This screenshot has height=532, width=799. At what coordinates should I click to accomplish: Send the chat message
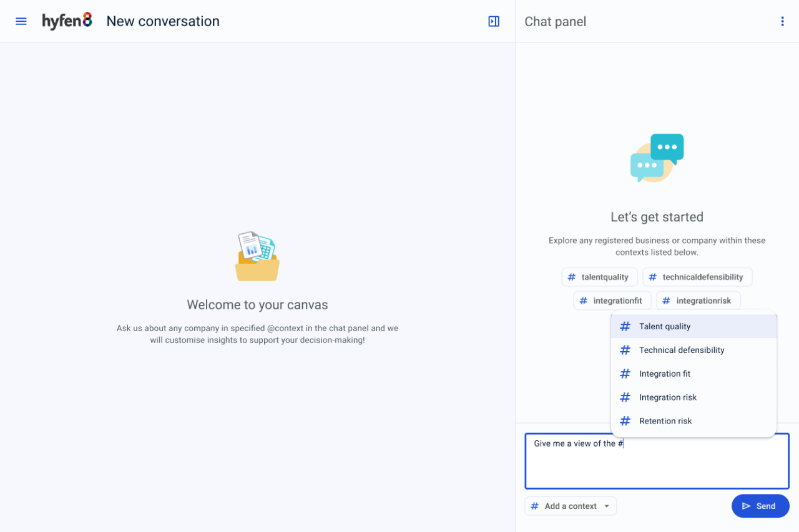tap(760, 506)
